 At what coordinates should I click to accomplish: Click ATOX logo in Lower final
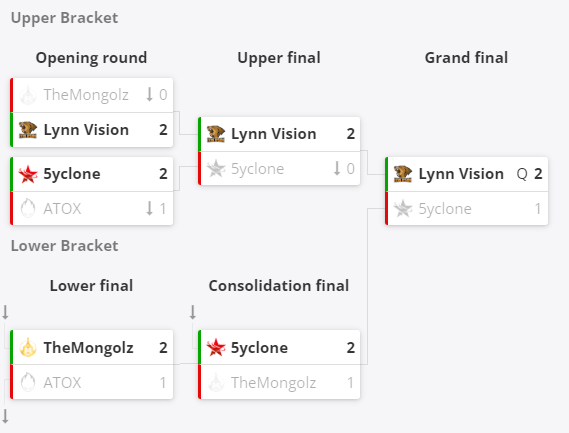(x=28, y=383)
